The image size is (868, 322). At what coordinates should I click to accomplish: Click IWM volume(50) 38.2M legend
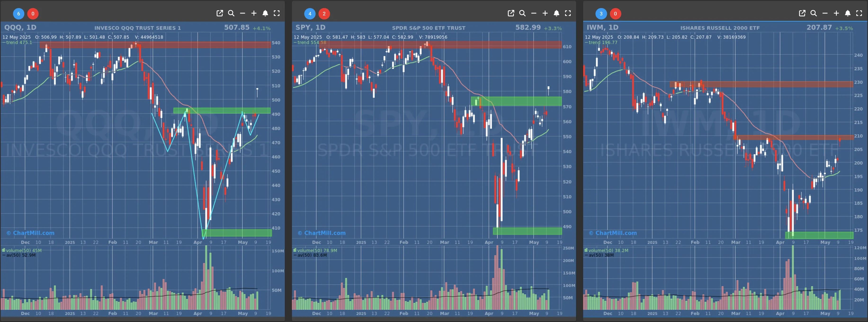pos(606,250)
